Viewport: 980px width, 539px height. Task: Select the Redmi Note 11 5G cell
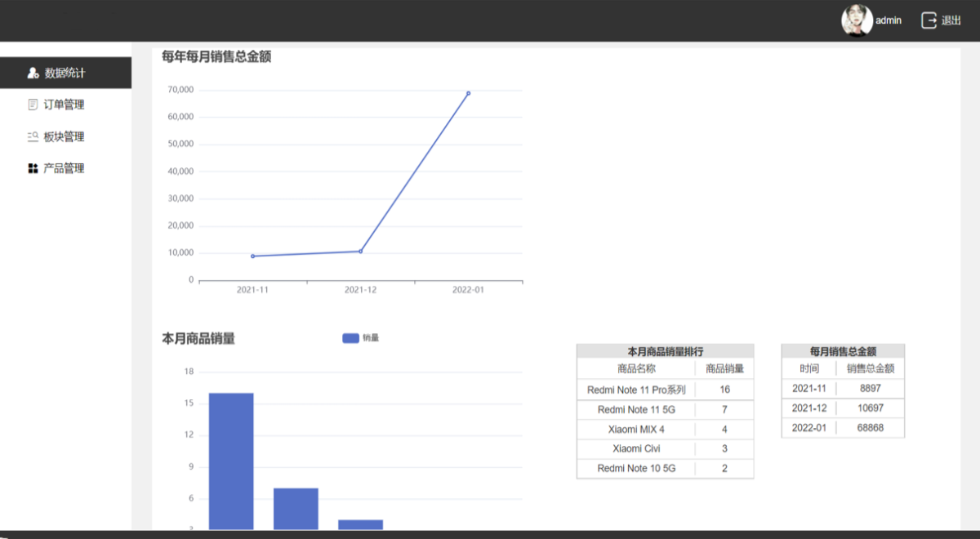coord(636,409)
